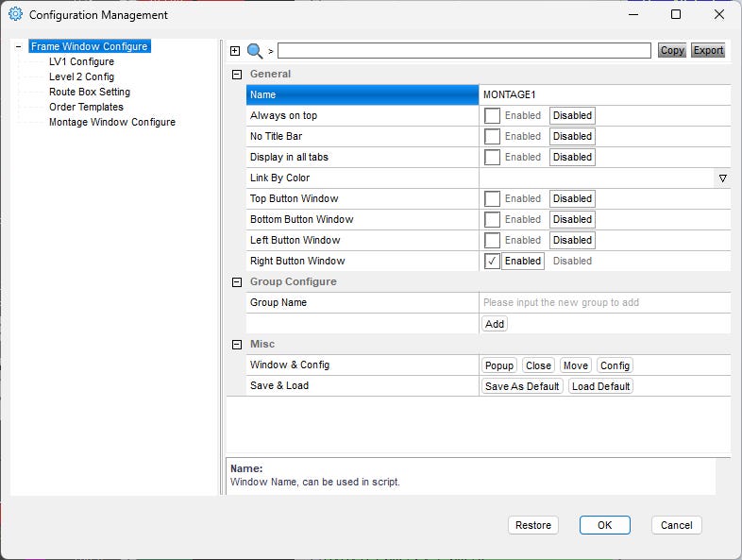Click the Copy button
Viewport: 742px width, 560px height.
point(672,50)
